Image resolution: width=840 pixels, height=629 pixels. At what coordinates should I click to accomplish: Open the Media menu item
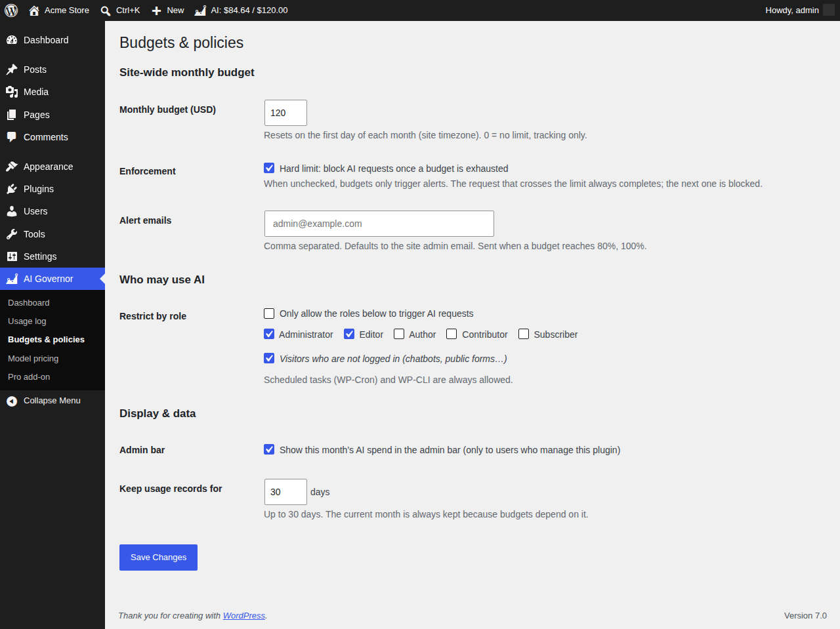(52, 92)
